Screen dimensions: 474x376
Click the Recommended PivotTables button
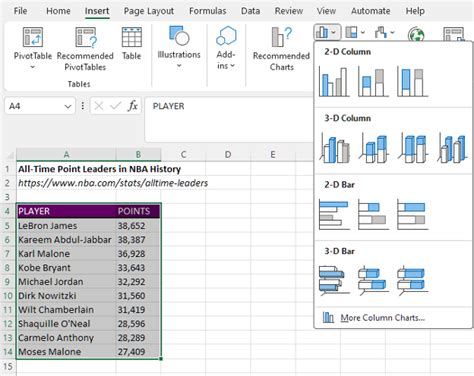[x=85, y=49]
